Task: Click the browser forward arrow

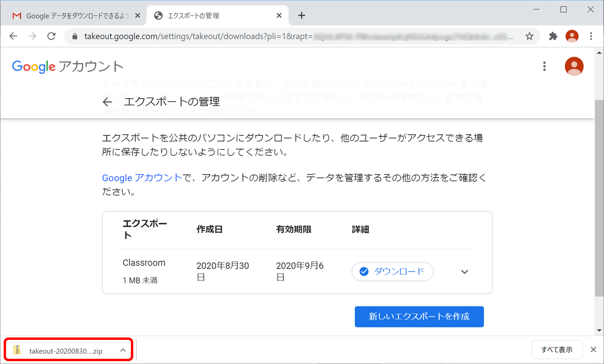Action: pos(32,36)
